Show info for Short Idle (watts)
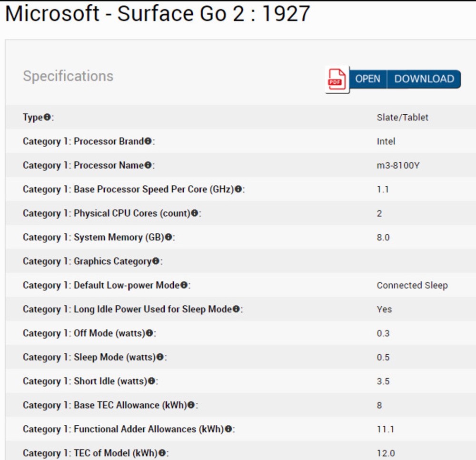Screen dimensions: 476x460 coord(151,381)
